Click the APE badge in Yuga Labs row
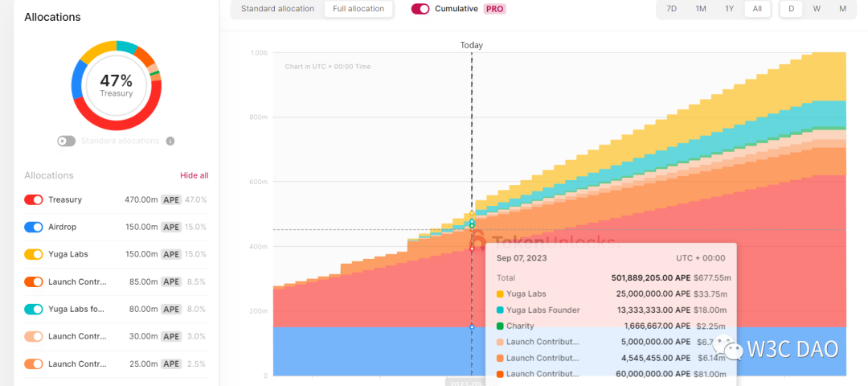Image resolution: width=868 pixels, height=386 pixels. point(171,254)
